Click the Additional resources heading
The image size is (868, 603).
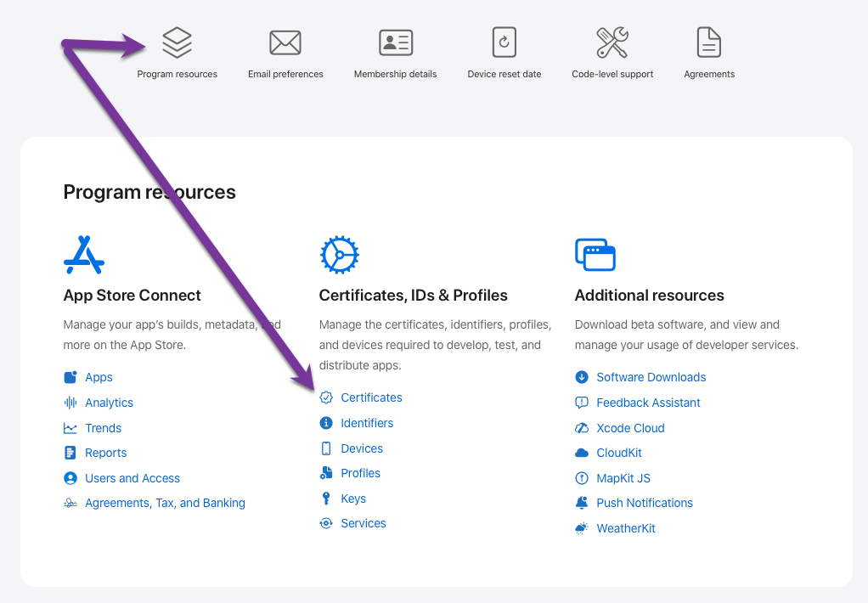[x=650, y=296]
